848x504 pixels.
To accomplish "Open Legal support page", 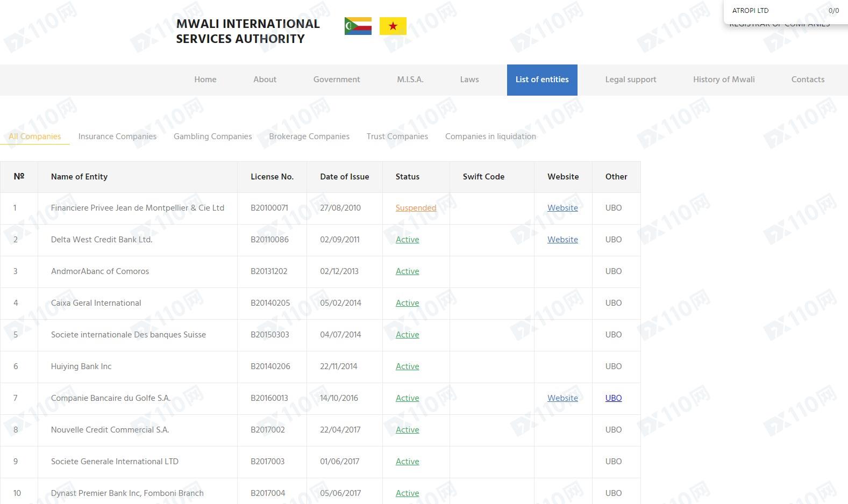I will [x=631, y=80].
